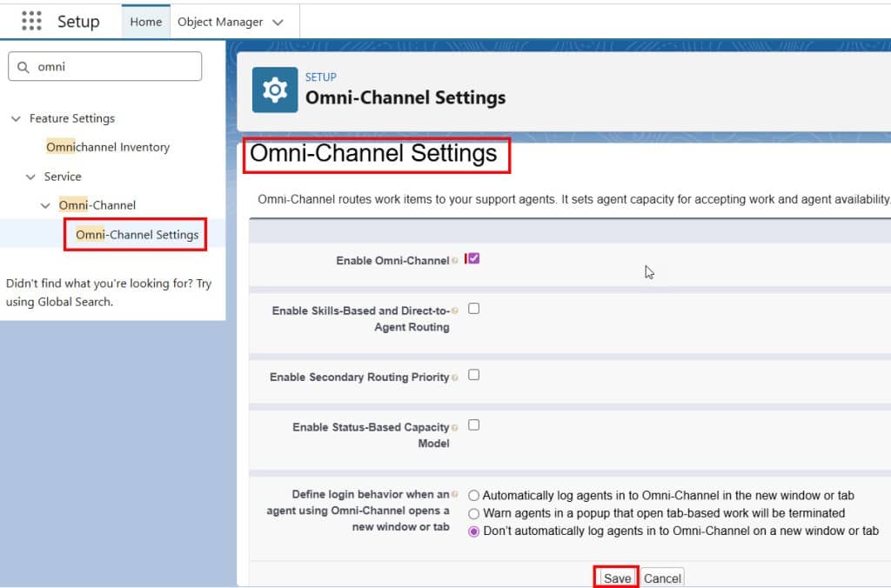Click the Setup gear icon in the page header
This screenshot has height=588, width=891.
[273, 89]
